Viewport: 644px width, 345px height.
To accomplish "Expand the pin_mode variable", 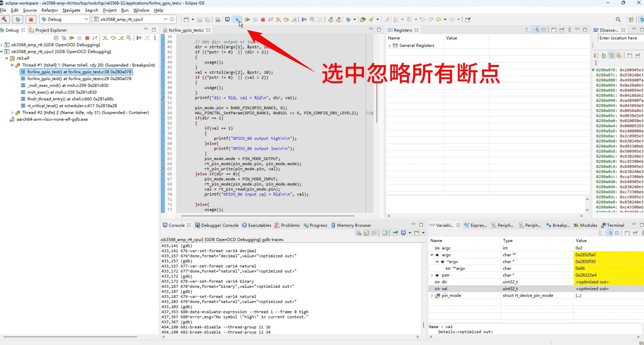I will 432,295.
